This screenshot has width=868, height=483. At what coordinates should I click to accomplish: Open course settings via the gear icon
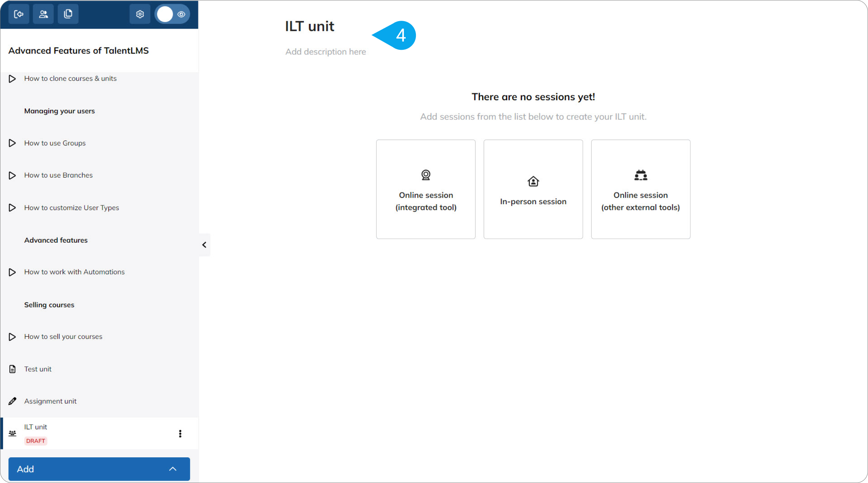pos(140,14)
